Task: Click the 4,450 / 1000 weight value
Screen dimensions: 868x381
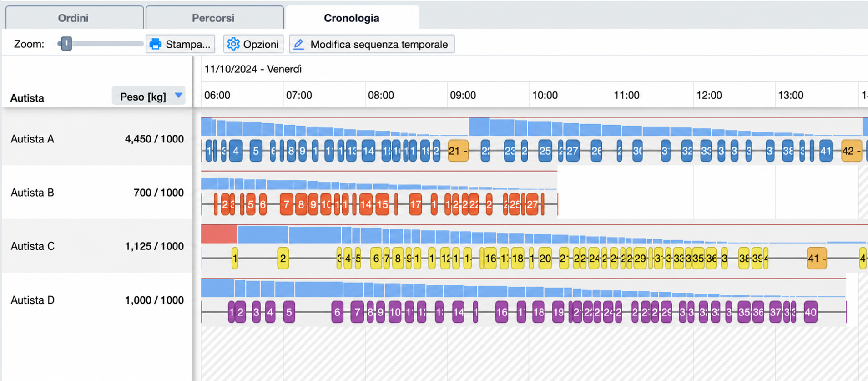Action: pos(154,139)
